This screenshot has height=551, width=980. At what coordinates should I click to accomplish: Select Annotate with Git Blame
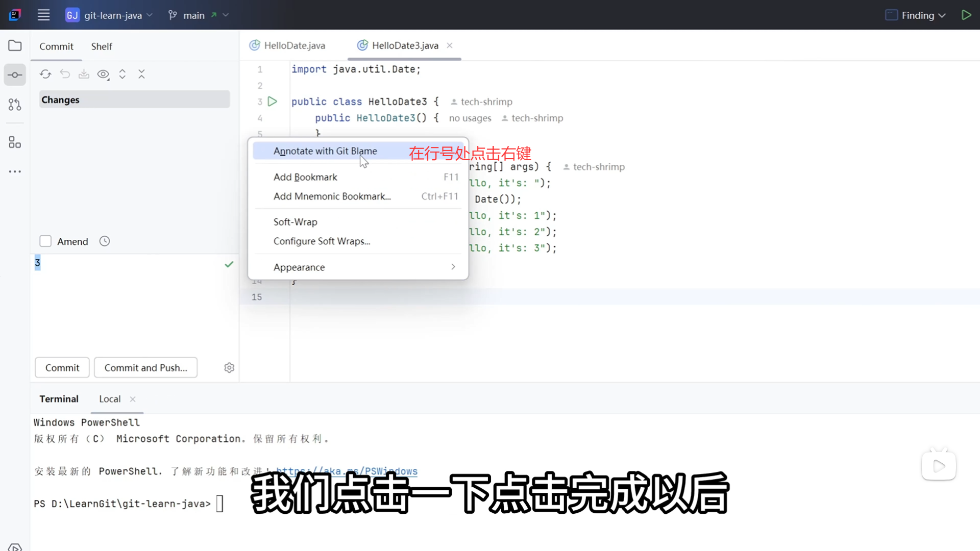pyautogui.click(x=325, y=151)
